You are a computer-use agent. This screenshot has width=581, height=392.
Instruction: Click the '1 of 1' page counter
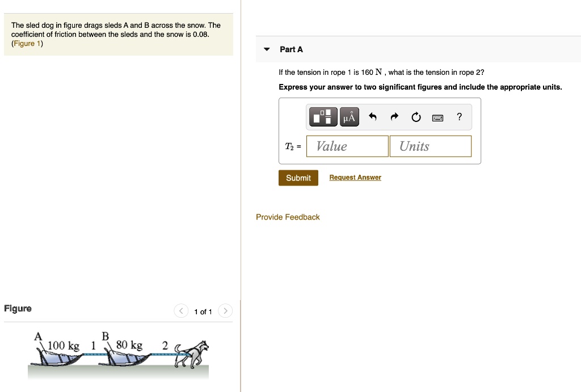tap(203, 311)
